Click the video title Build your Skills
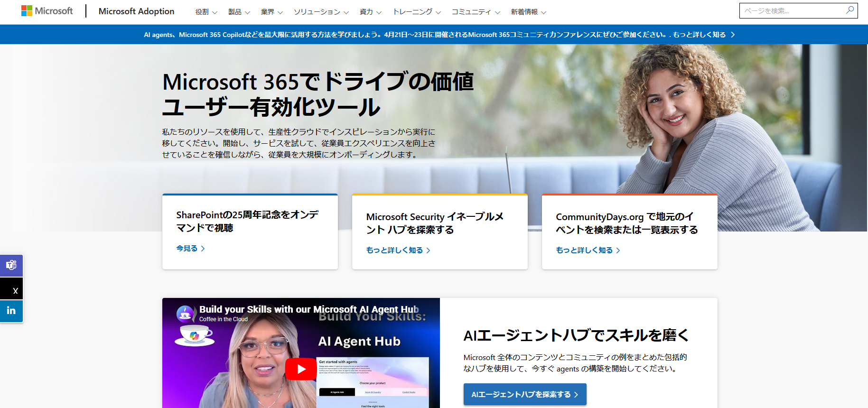The height and width of the screenshot is (408, 868). pyautogui.click(x=309, y=309)
